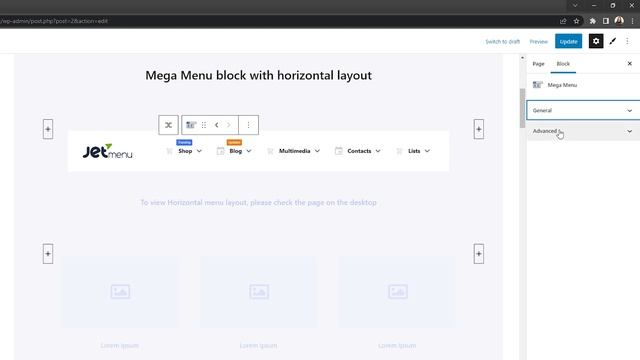Open browser profile avatar
Image resolution: width=640 pixels, height=360 pixels.
pyautogui.click(x=619, y=20)
